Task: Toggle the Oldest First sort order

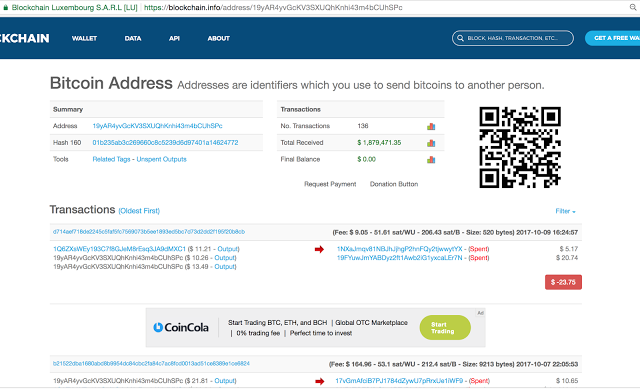Action: point(139,211)
